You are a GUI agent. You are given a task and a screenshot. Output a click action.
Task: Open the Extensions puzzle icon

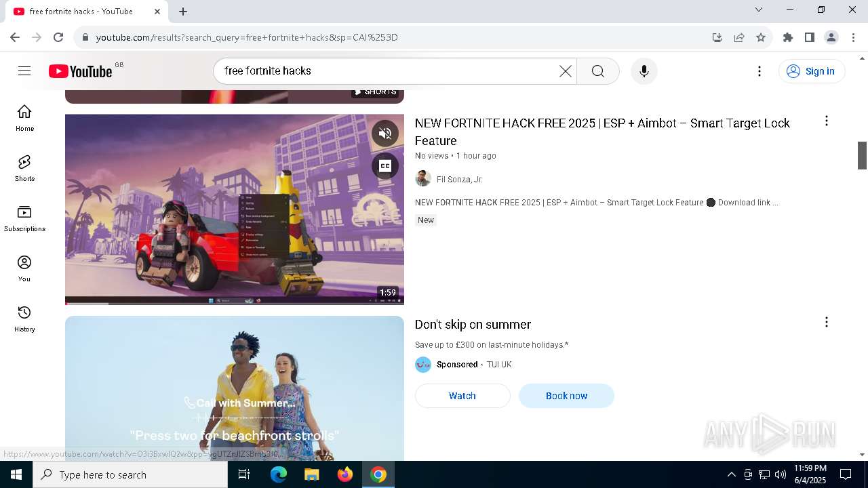pyautogui.click(x=788, y=37)
